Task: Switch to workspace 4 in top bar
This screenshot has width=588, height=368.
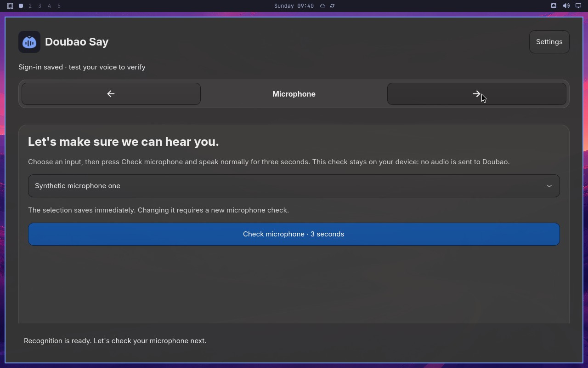Action: click(50, 6)
